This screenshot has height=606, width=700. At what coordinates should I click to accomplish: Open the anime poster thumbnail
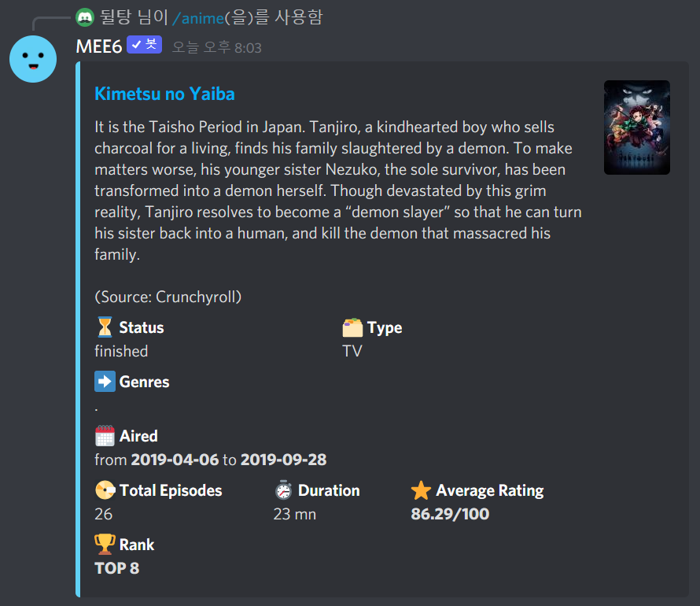(x=636, y=127)
